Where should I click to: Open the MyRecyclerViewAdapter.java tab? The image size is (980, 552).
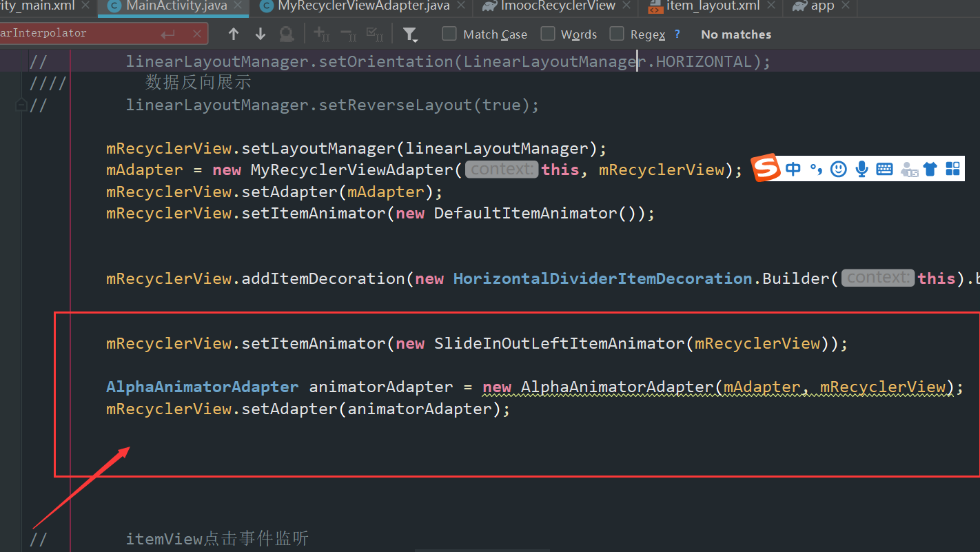[363, 6]
